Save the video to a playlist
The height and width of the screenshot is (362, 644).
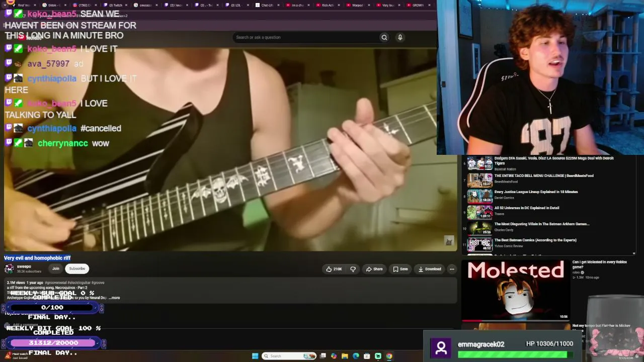tap(400, 269)
